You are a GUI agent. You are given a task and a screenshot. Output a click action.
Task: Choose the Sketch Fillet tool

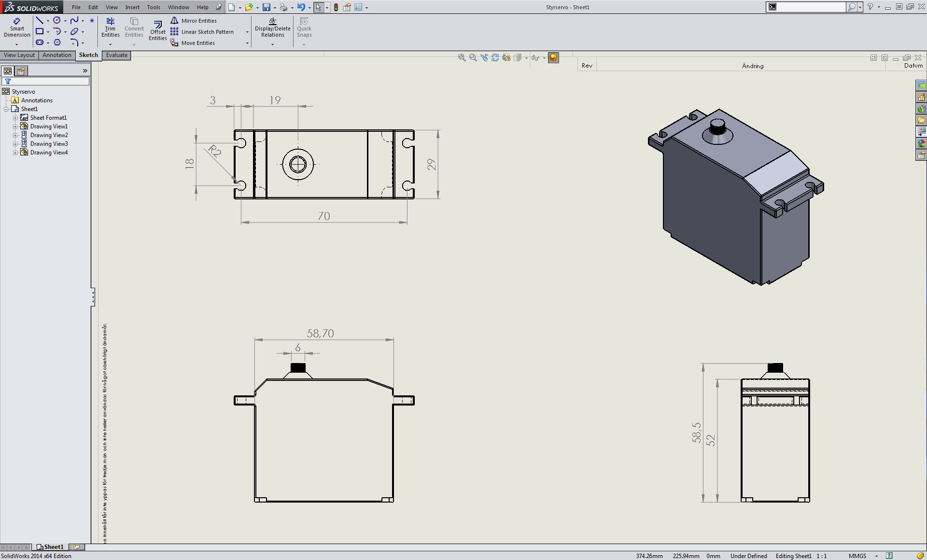click(74, 42)
